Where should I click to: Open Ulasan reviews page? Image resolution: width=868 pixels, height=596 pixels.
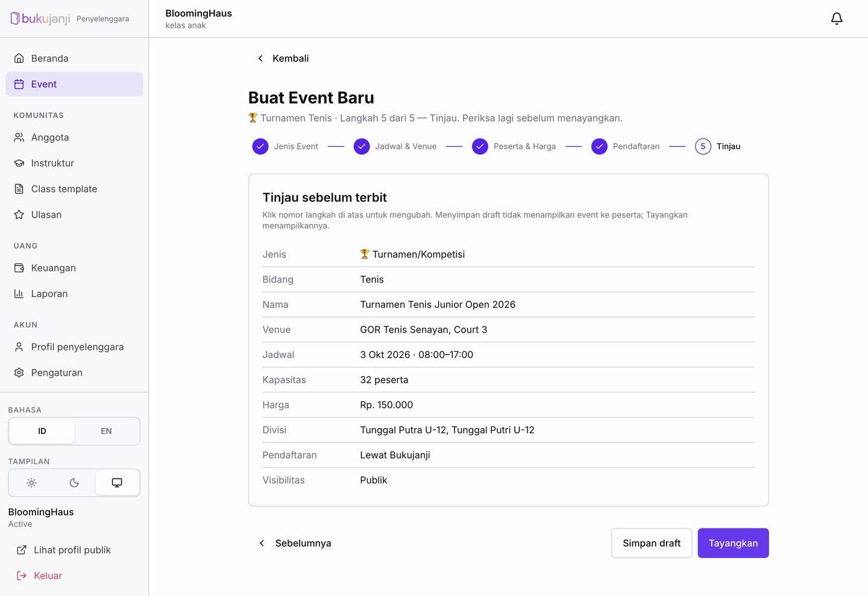74,215
